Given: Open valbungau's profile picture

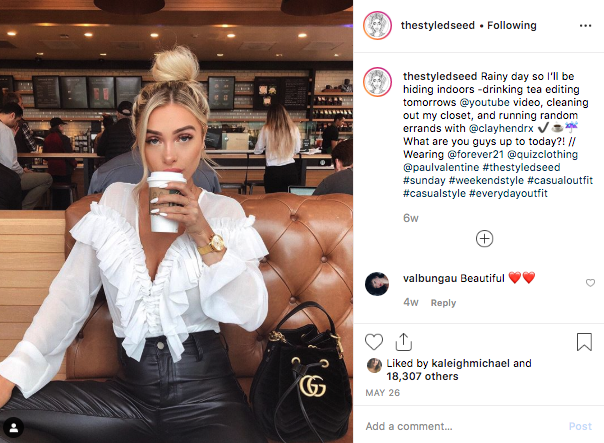Looking at the screenshot, I should pos(377,284).
